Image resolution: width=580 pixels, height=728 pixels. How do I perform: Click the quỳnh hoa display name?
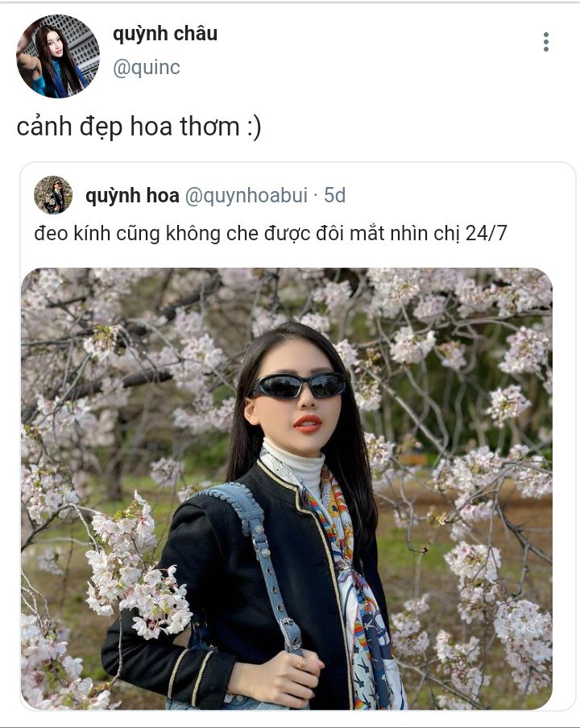click(x=132, y=195)
